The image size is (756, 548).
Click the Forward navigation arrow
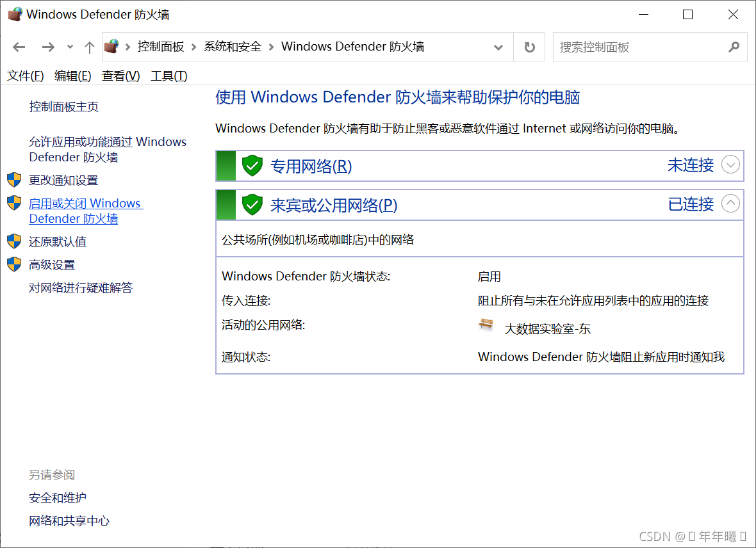coord(48,47)
